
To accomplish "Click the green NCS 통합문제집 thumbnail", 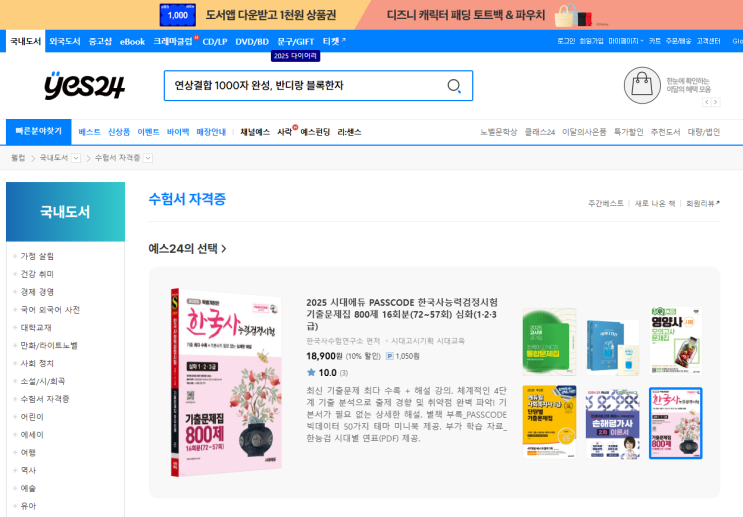I will click(x=549, y=342).
